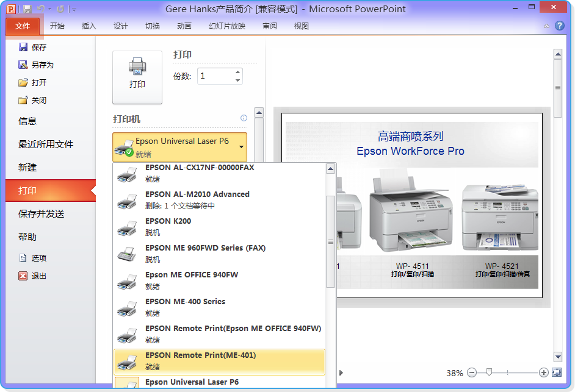Viewport: 575px width, 392px height.
Task: Click the large Print (打印) button
Action: 137,77
